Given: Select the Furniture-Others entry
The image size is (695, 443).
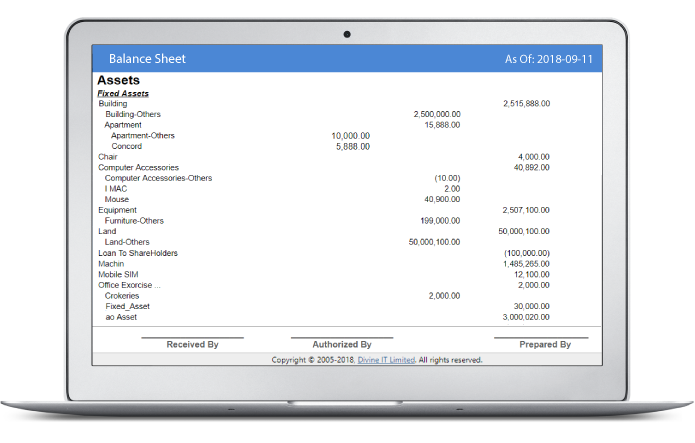Looking at the screenshot, I should (x=134, y=220).
